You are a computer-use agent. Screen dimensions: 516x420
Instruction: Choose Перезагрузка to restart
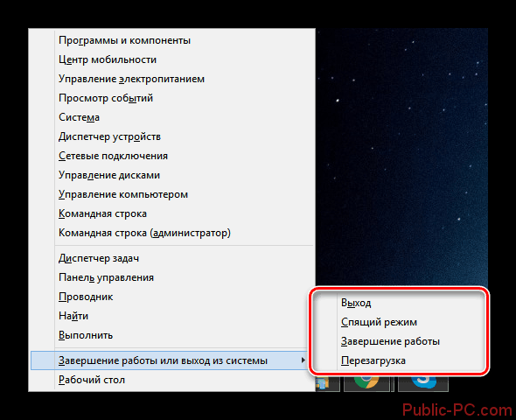373,360
